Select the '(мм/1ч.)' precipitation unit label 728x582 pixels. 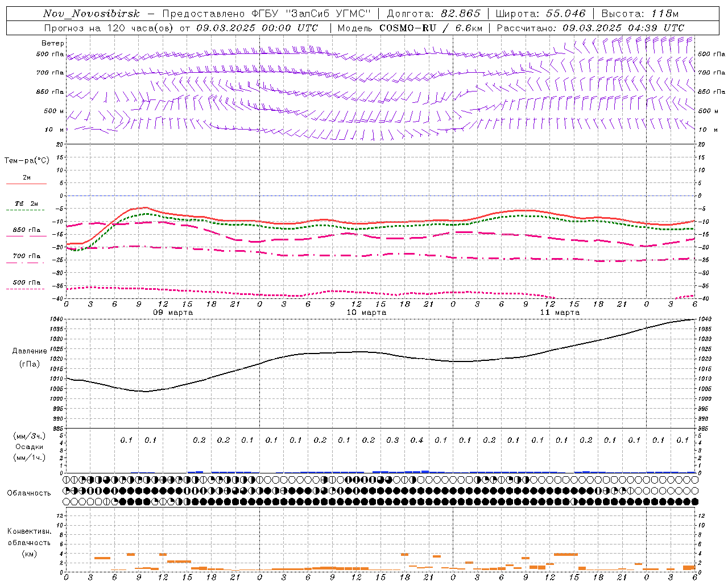point(30,458)
